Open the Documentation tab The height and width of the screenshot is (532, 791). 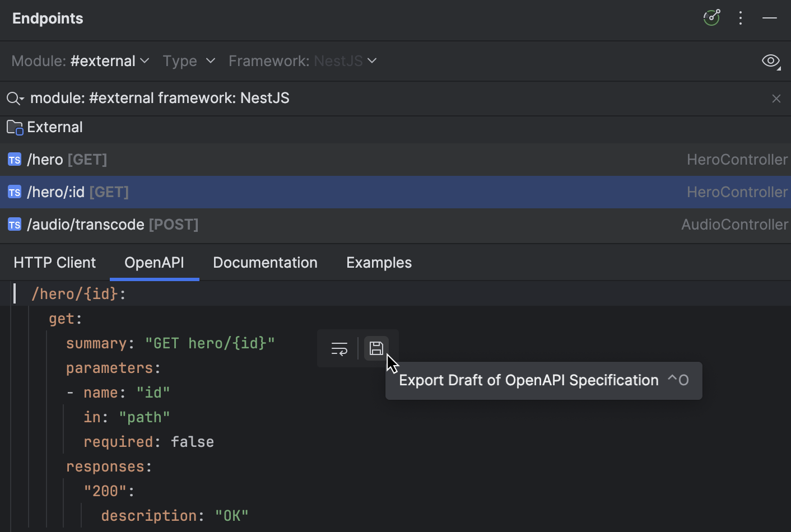point(265,262)
